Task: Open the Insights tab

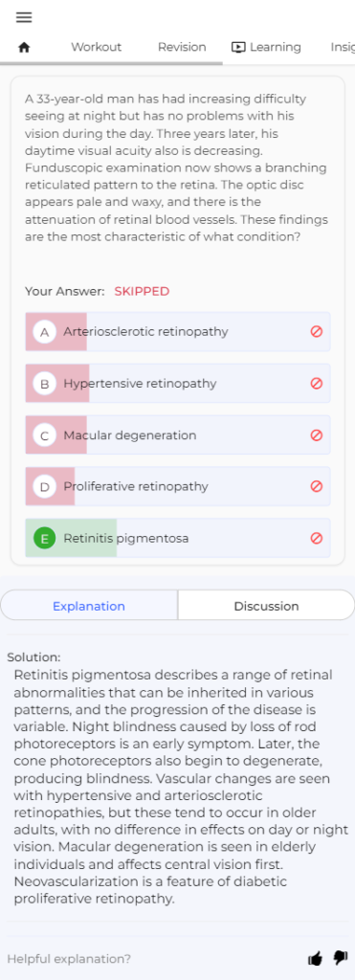Action: [x=343, y=47]
